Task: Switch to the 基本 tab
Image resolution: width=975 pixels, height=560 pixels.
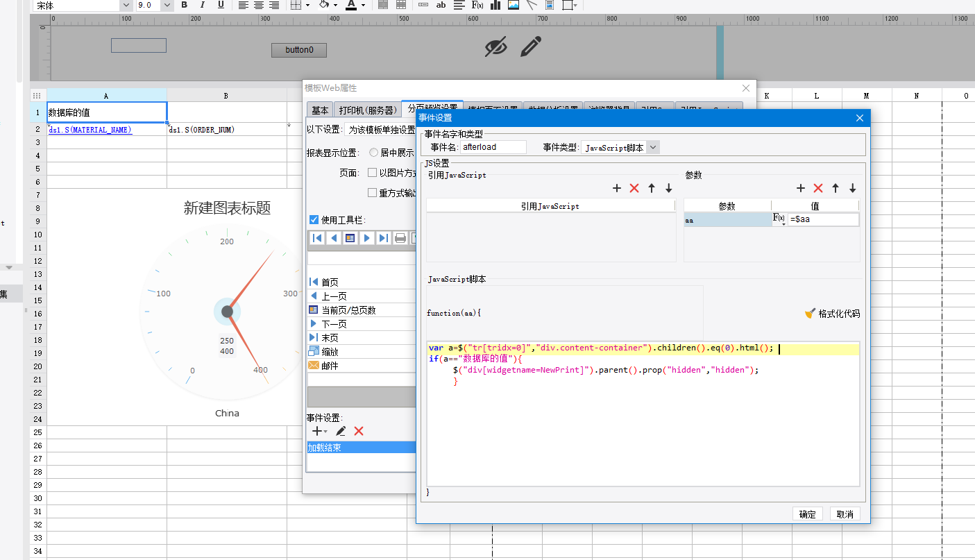Action: coord(320,110)
